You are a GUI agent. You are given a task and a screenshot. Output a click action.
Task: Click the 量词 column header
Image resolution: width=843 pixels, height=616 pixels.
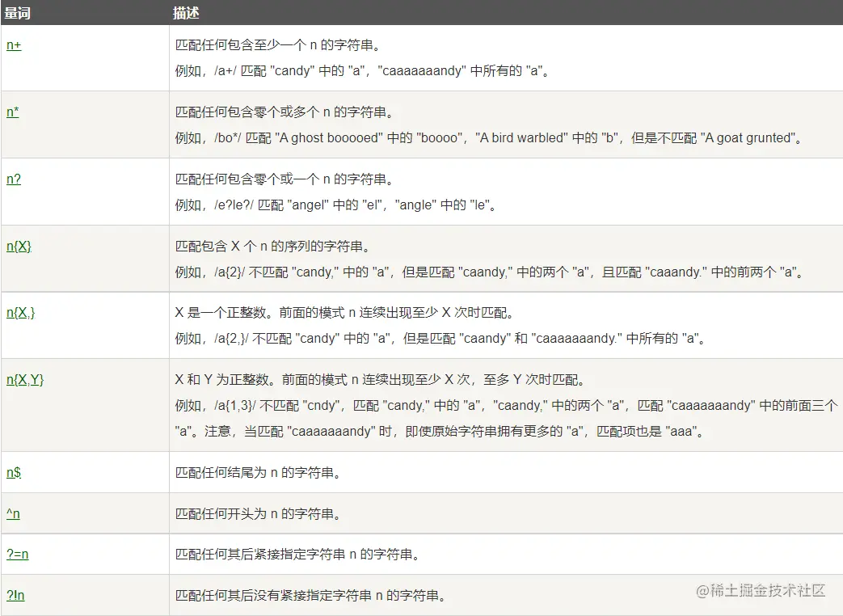[17, 13]
